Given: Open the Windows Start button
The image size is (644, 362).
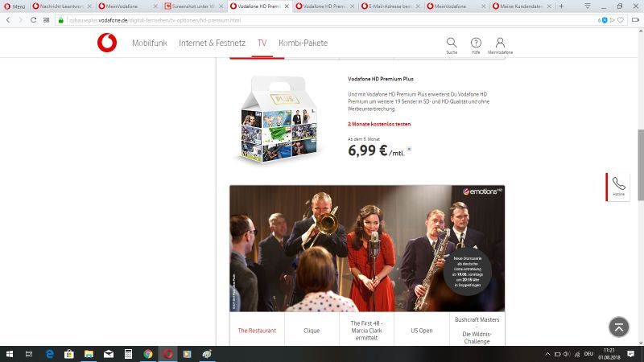Looking at the screenshot, I should [x=10, y=354].
